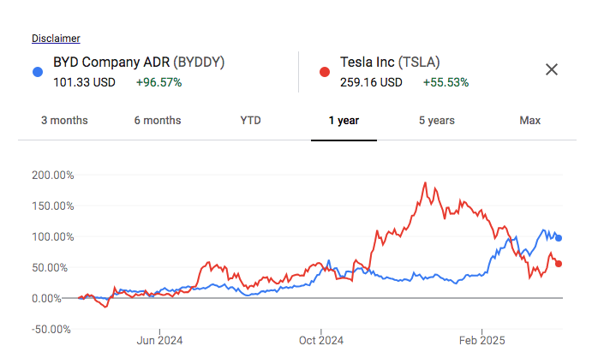This screenshot has height=364, width=598.
Task: Switch to the 6 months range tab
Action: point(158,121)
